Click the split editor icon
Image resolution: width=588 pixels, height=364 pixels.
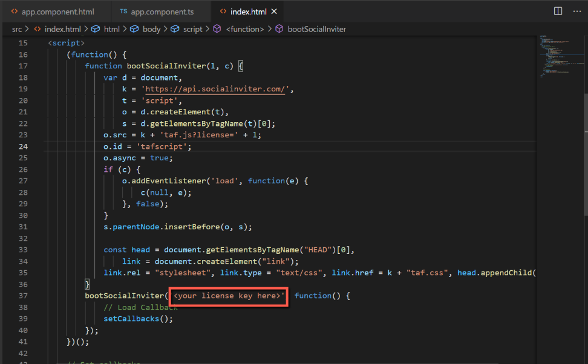click(x=558, y=11)
